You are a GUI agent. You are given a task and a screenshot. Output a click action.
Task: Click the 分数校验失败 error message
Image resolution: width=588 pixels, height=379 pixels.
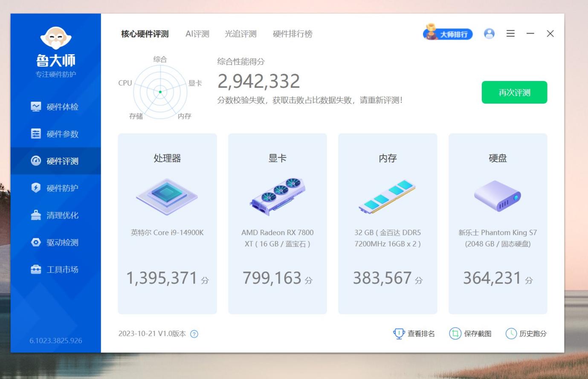310,101
